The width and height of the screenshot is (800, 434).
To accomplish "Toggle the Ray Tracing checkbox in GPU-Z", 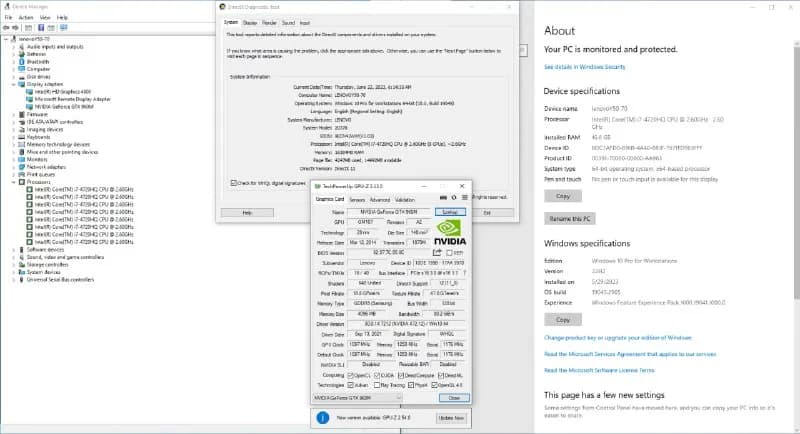I will (377, 386).
